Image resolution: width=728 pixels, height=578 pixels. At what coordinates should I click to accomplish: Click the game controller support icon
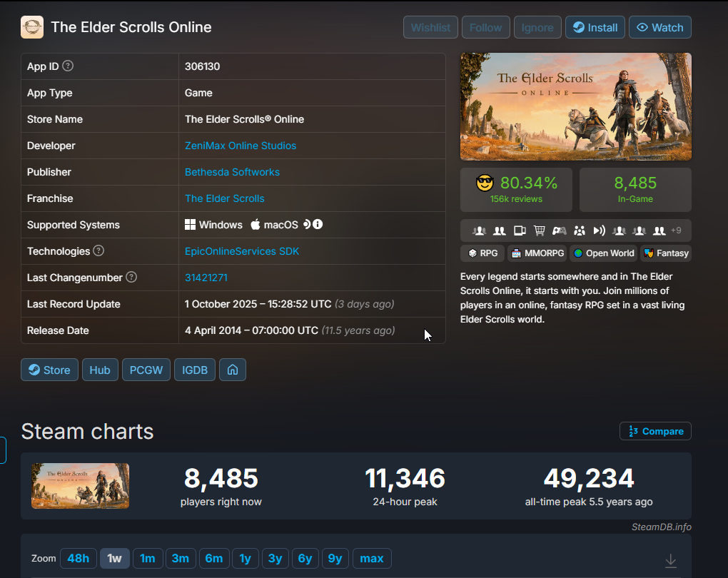(x=559, y=230)
